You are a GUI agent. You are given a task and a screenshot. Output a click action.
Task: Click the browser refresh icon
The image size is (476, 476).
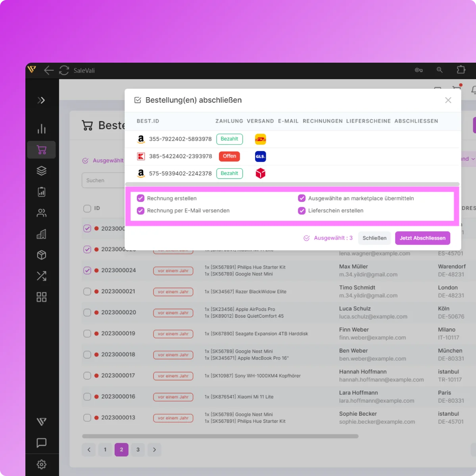[x=64, y=70]
